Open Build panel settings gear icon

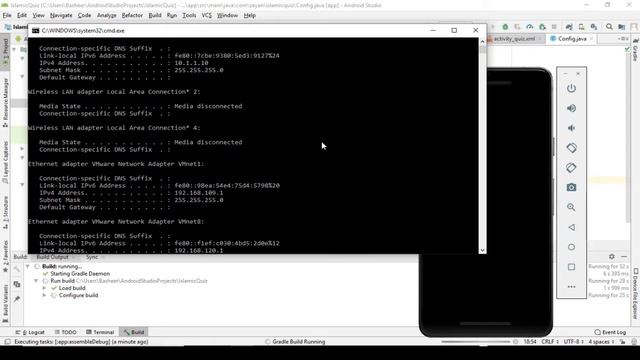coord(611,256)
